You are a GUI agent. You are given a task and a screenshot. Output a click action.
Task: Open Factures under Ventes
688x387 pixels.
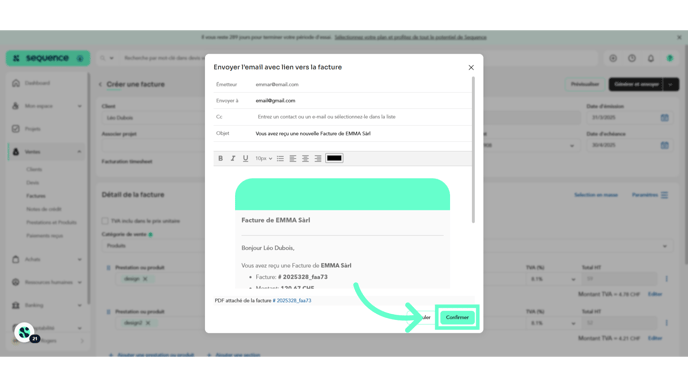36,196
